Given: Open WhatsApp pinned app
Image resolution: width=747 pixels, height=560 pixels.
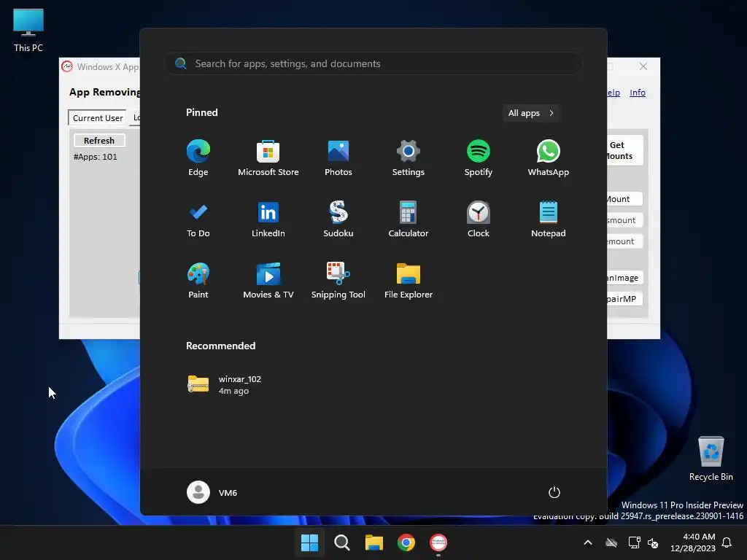Looking at the screenshot, I should click(x=549, y=158).
